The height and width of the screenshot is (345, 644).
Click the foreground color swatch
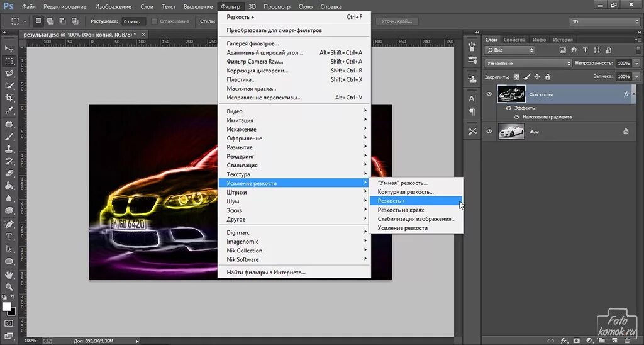tap(6, 307)
